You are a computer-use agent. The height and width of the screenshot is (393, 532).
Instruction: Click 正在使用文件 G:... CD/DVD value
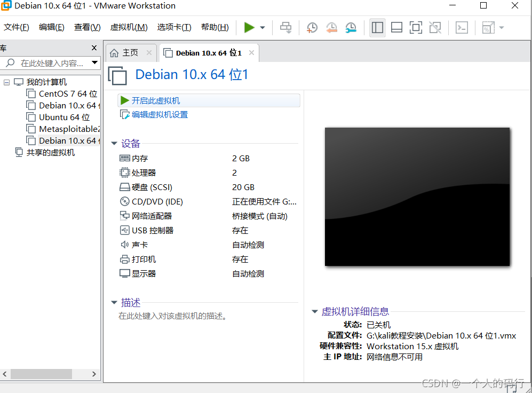(264, 202)
